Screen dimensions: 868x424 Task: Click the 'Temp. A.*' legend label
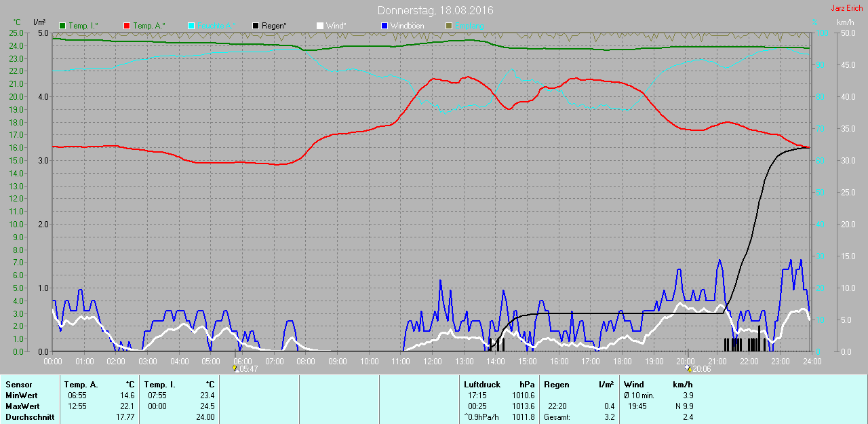(x=149, y=26)
